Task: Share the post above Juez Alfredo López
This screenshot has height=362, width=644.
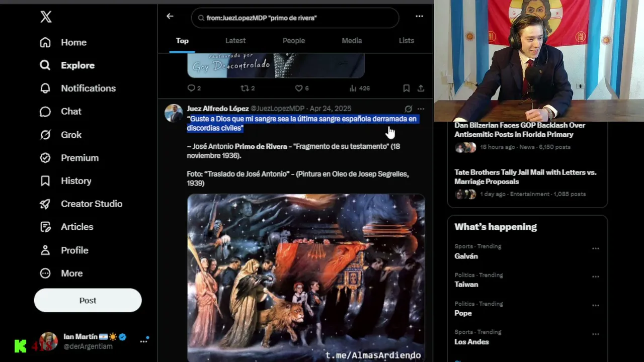Action: pos(421,88)
